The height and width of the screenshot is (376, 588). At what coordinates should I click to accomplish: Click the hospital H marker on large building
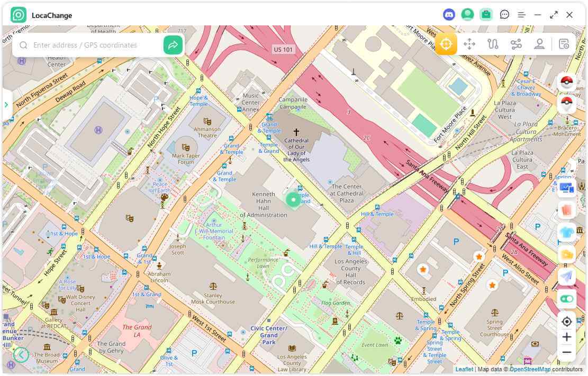coord(98,130)
